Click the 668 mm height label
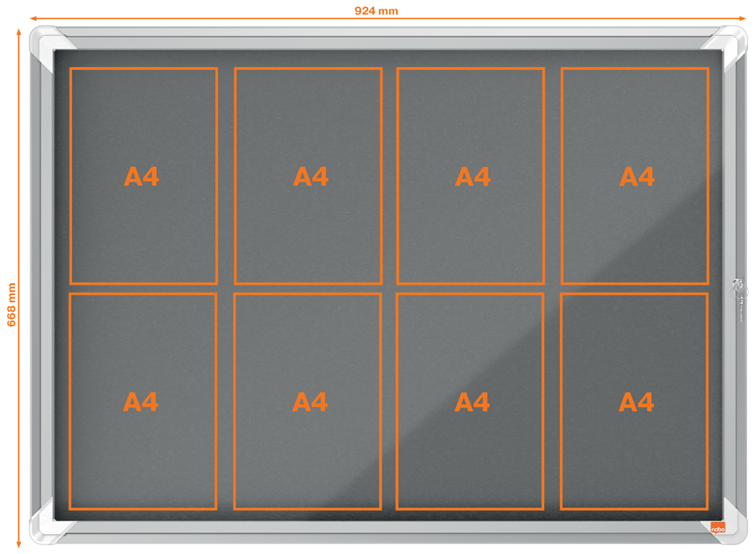This screenshot has height=554, width=756. (11, 305)
